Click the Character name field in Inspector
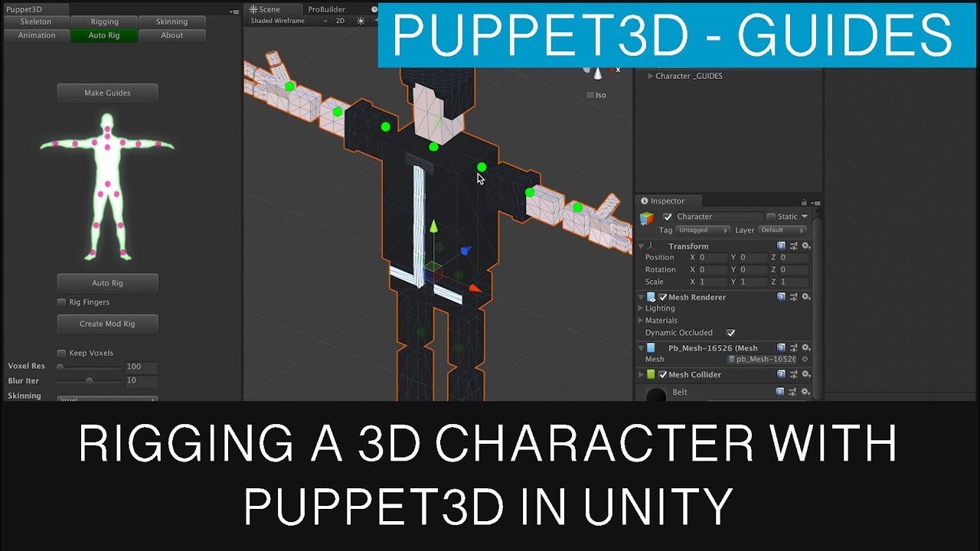 719,217
